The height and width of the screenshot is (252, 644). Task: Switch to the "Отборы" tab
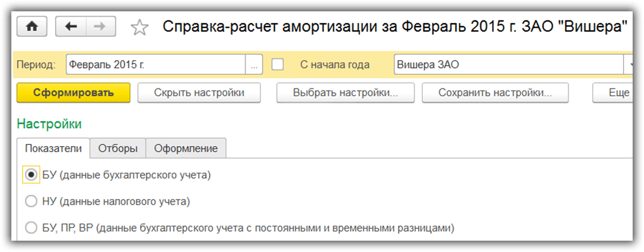pos(118,148)
